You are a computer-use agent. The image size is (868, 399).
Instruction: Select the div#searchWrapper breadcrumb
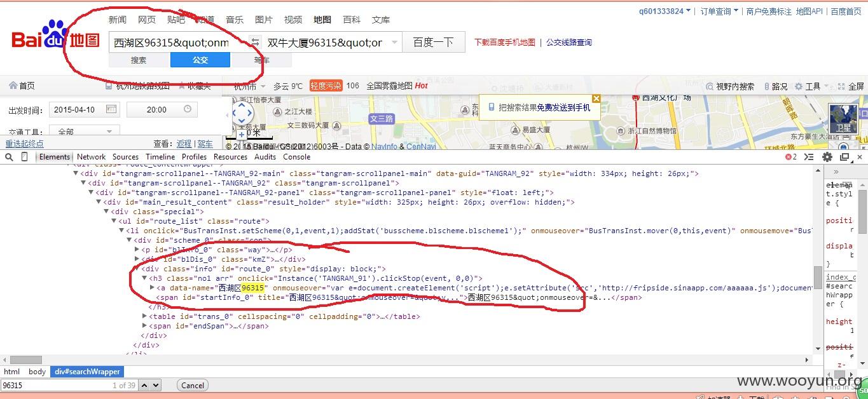pos(87,372)
